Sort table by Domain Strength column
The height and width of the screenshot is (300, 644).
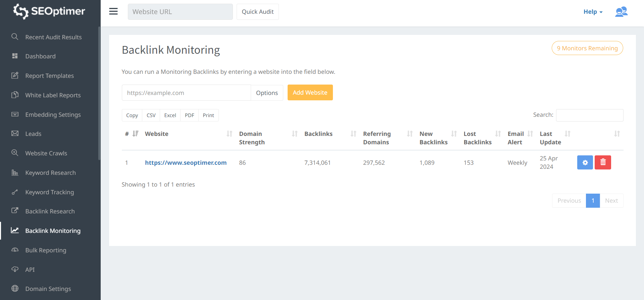tap(252, 138)
